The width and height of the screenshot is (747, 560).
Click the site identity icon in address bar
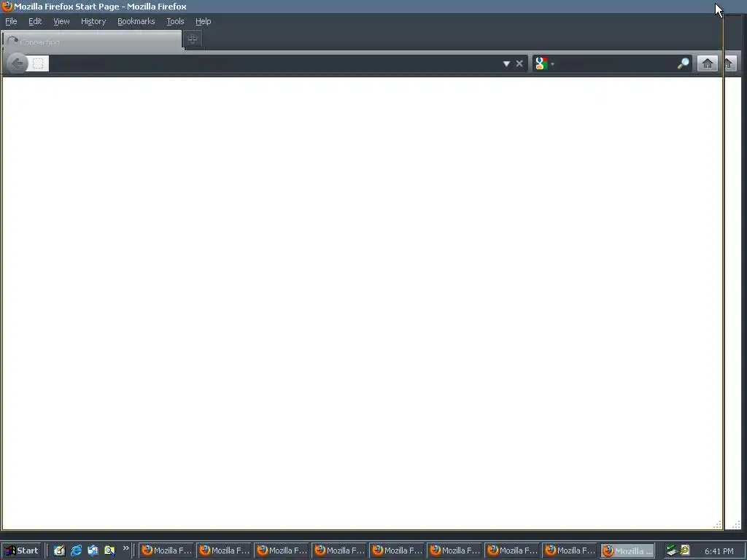click(x=38, y=63)
